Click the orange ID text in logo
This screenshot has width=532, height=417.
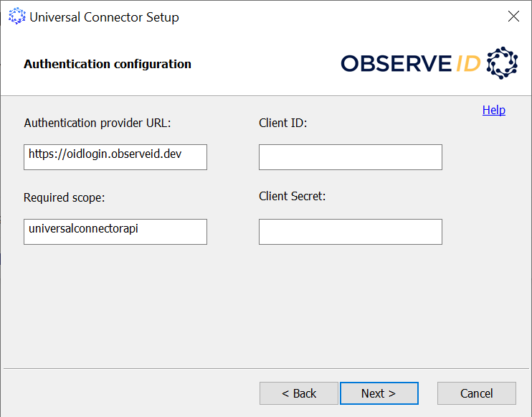(468, 64)
